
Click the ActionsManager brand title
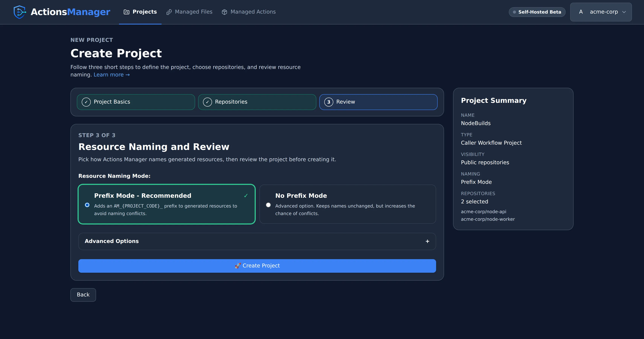coord(70,12)
